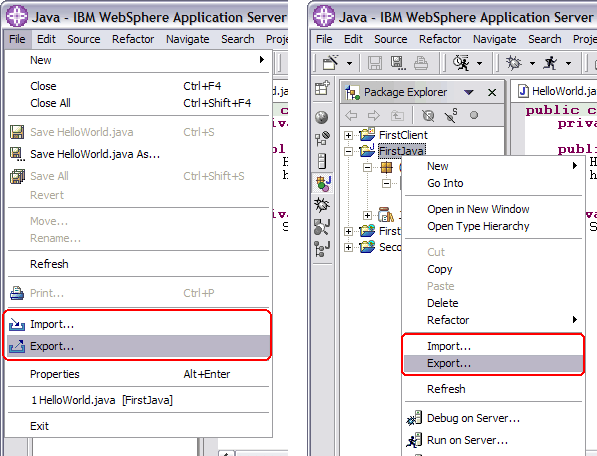Click the Run running-man toolbar icon
This screenshot has width=597, height=456.
tap(550, 63)
